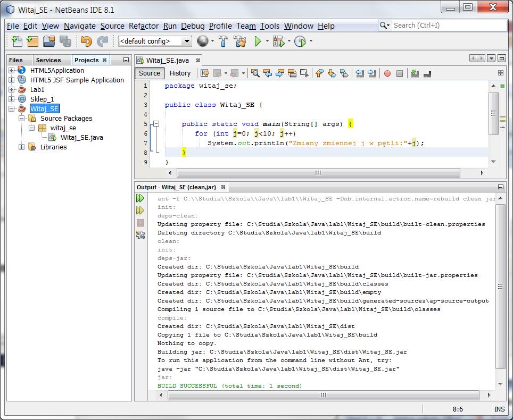The image size is (513, 420).
Task: Minimize the Projects panel
Action: (x=126, y=60)
